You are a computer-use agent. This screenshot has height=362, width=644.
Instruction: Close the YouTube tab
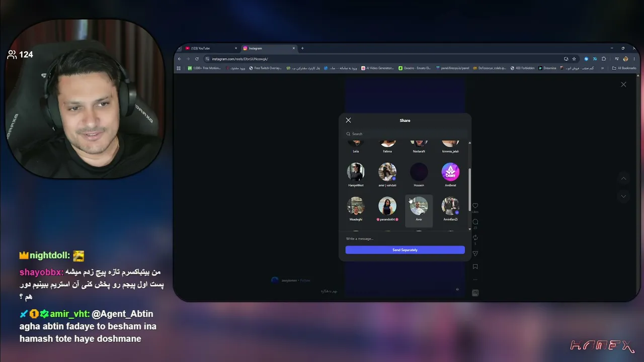point(235,48)
